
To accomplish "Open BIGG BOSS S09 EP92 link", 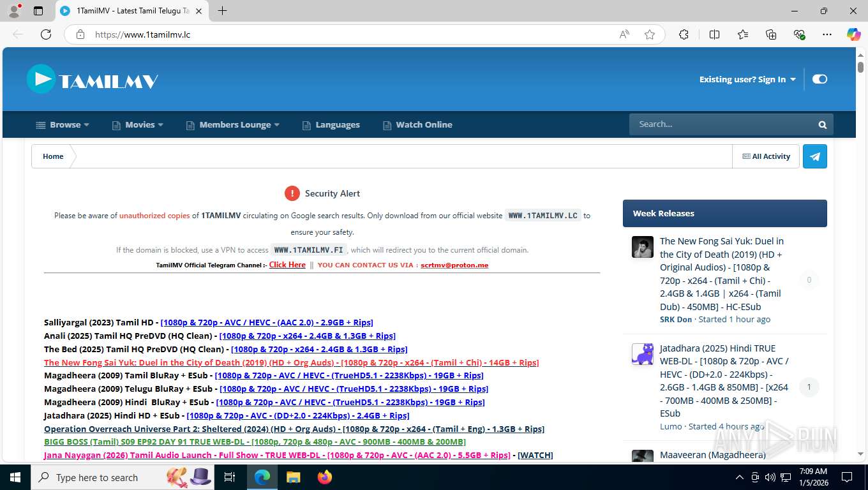I will [x=255, y=442].
